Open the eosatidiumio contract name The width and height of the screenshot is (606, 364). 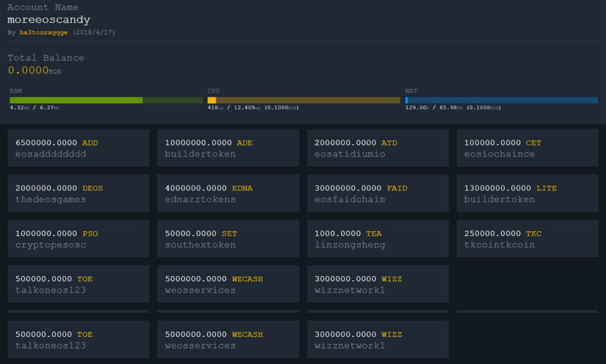350,154
